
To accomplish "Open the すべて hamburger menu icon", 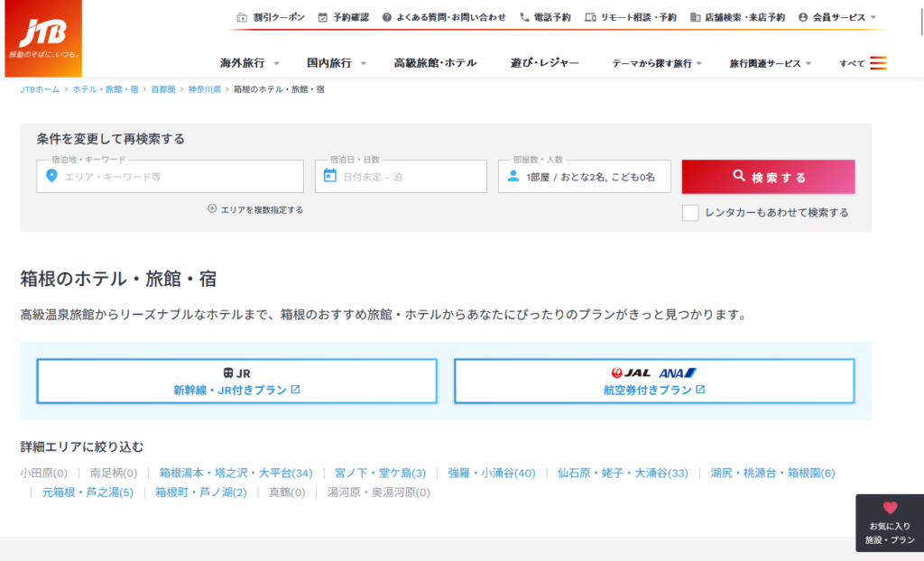I will [878, 63].
